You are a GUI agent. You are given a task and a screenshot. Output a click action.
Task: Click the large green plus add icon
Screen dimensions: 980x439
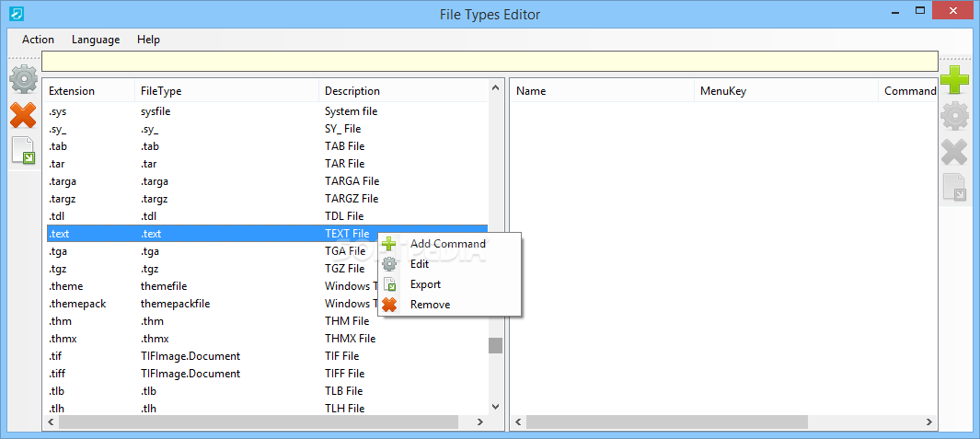pyautogui.click(x=954, y=80)
